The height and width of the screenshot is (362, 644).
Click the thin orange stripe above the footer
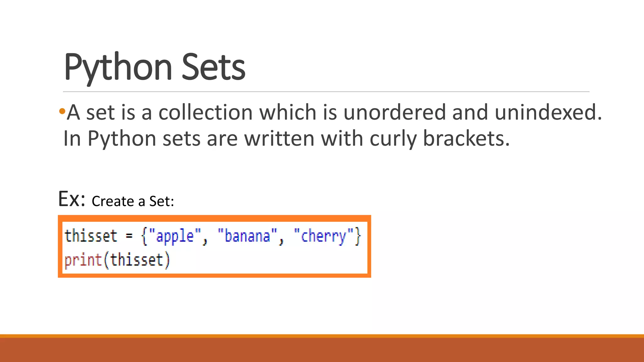tap(322, 336)
